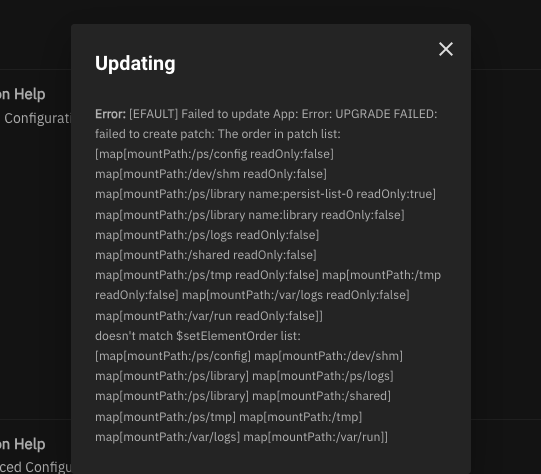Click the map[mountPath:/shared] entry without readOnly
This screenshot has width=541, height=474.
tap(322, 396)
